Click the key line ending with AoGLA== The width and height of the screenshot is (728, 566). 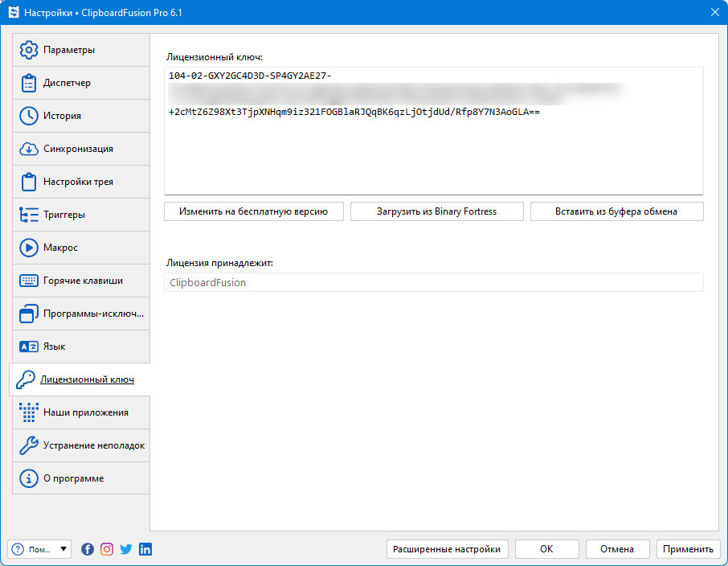click(x=354, y=112)
